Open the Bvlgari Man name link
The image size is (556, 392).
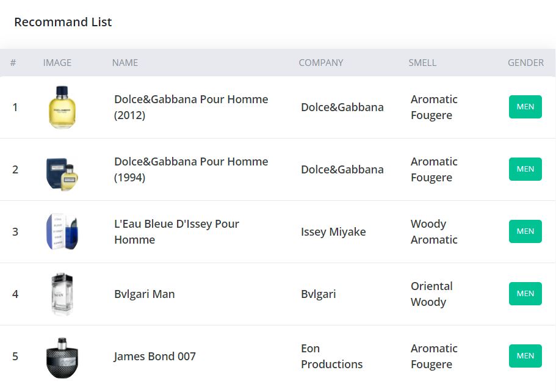click(145, 294)
